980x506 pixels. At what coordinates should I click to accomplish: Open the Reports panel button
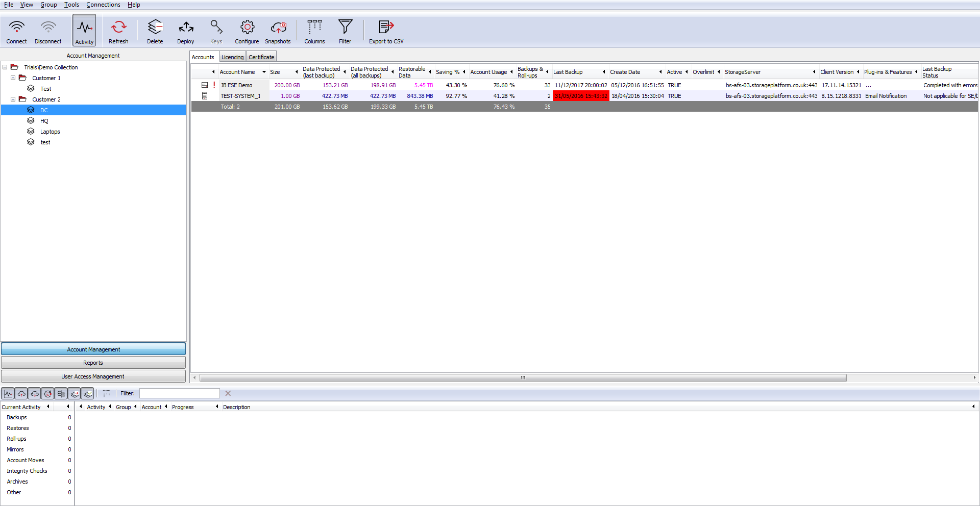[x=93, y=363]
